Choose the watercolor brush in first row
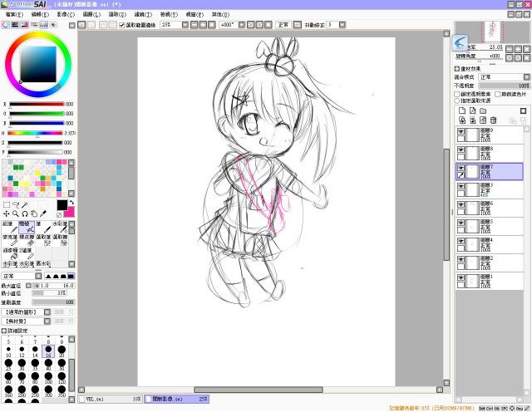The width and height of the screenshot is (532, 412). 60,228
